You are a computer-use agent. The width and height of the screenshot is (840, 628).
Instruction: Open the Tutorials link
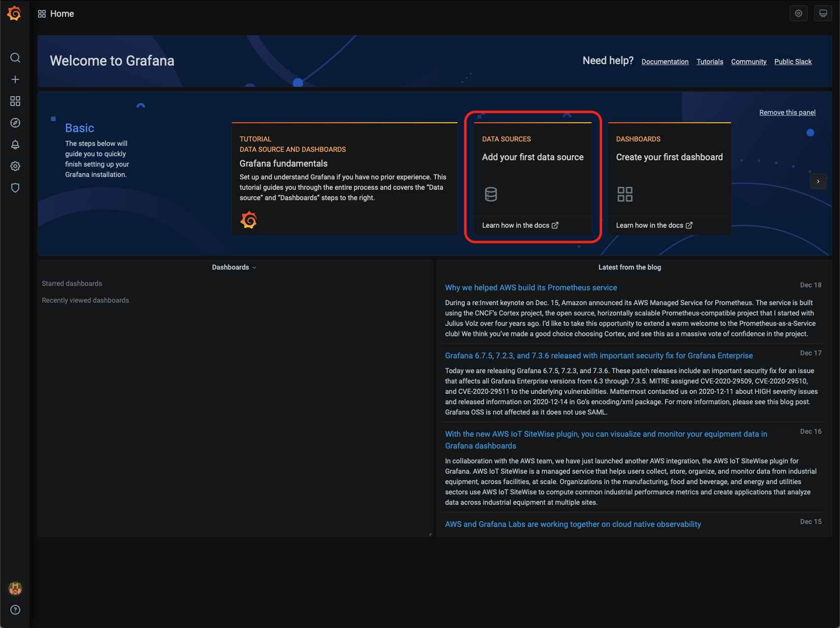[710, 62]
